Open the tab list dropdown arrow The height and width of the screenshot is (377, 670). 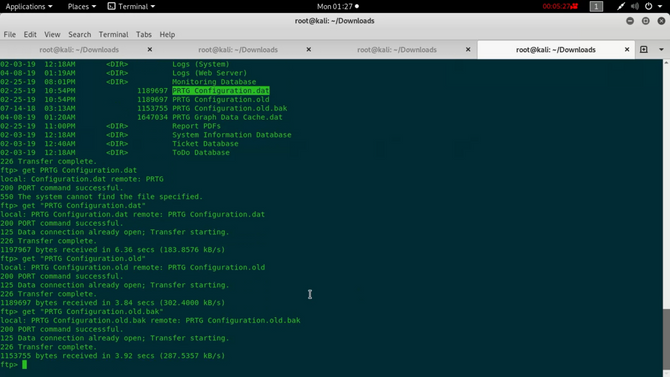661,50
